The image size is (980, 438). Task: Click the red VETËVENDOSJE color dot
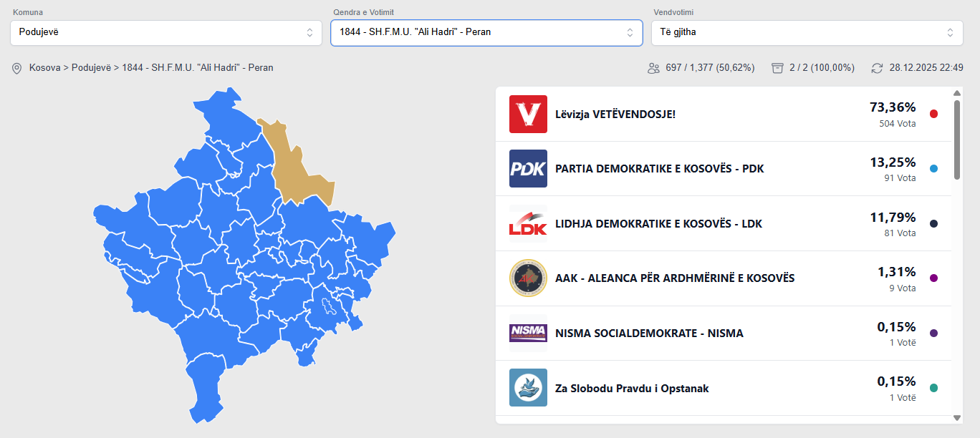933,114
